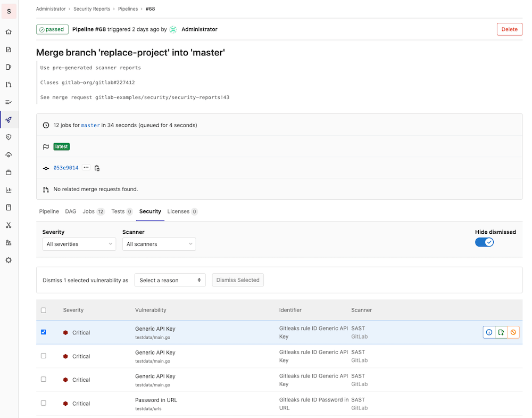532x418 pixels.
Task: Click the orange dismiss vulnerability icon
Action: click(x=513, y=332)
